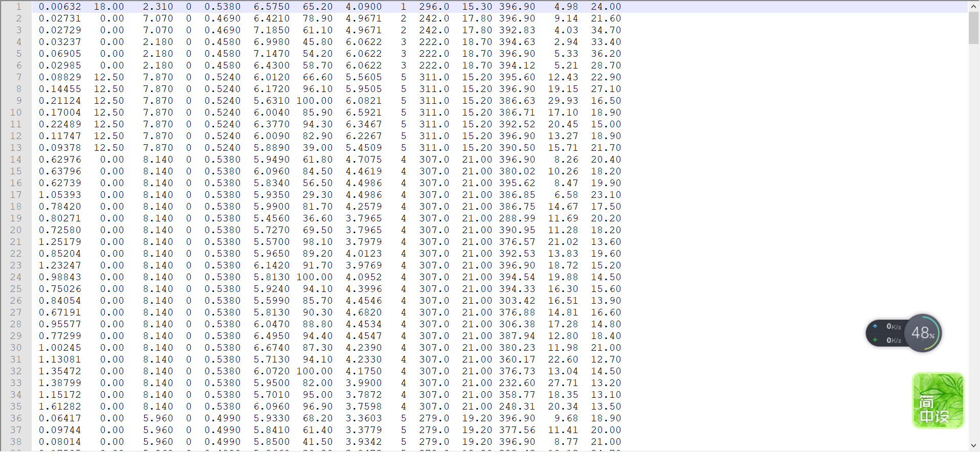The image size is (980, 452).
Task: Click line number 33 in the gutter
Action: pos(16,383)
